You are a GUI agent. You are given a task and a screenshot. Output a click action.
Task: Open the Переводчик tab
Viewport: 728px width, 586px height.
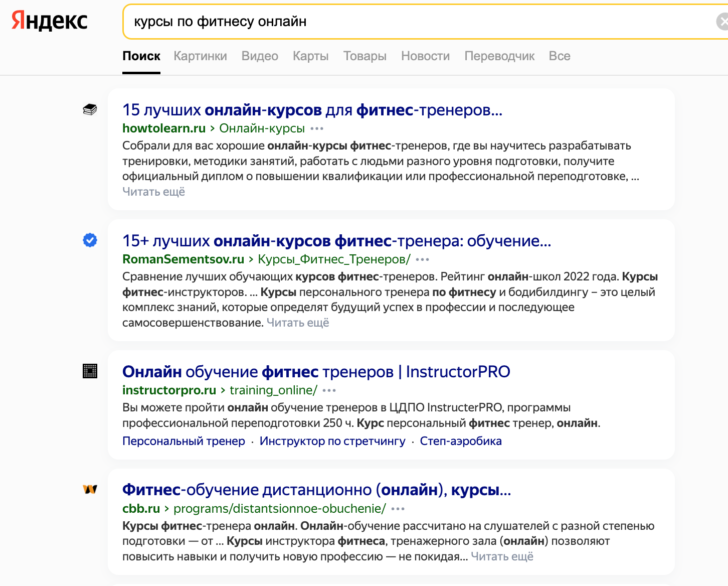[499, 56]
